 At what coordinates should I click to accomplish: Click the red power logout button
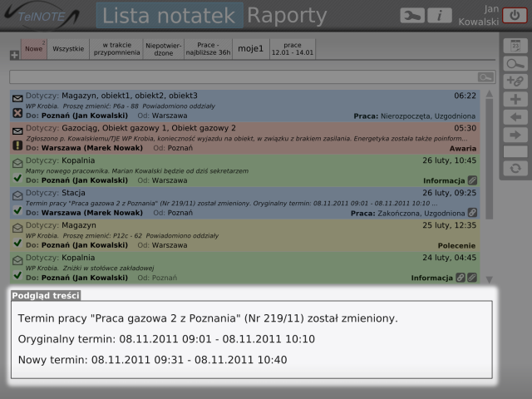coord(515,16)
